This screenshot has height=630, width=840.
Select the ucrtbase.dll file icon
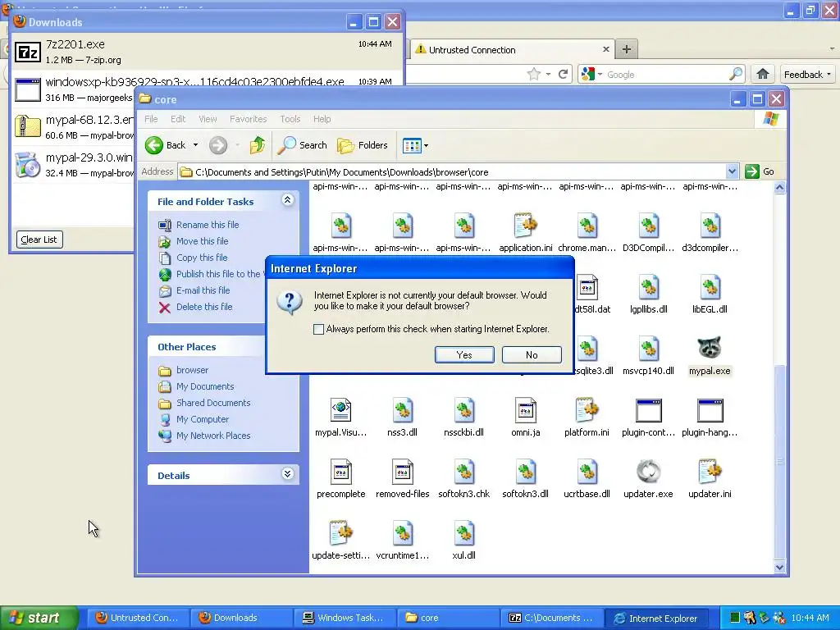click(587, 472)
